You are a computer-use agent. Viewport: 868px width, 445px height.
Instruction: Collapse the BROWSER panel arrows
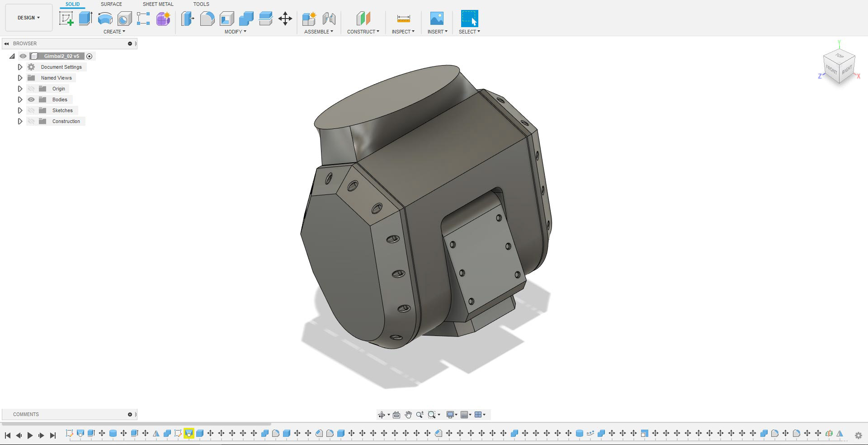6,43
